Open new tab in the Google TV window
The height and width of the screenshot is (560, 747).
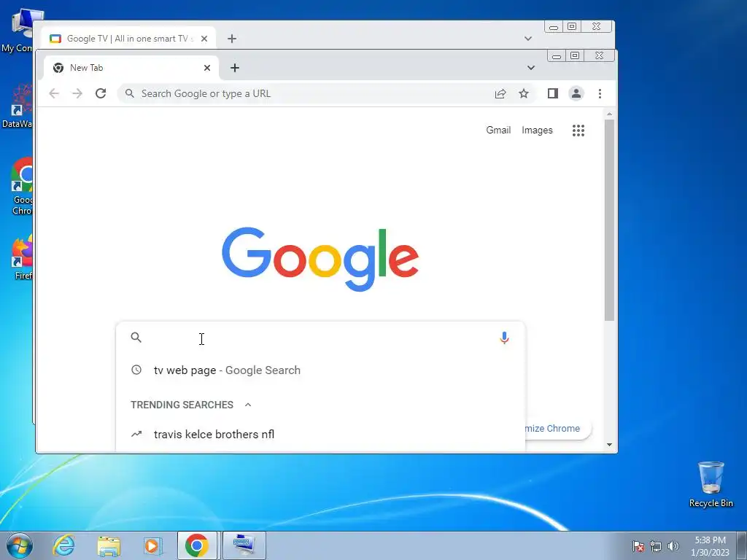coord(232,39)
